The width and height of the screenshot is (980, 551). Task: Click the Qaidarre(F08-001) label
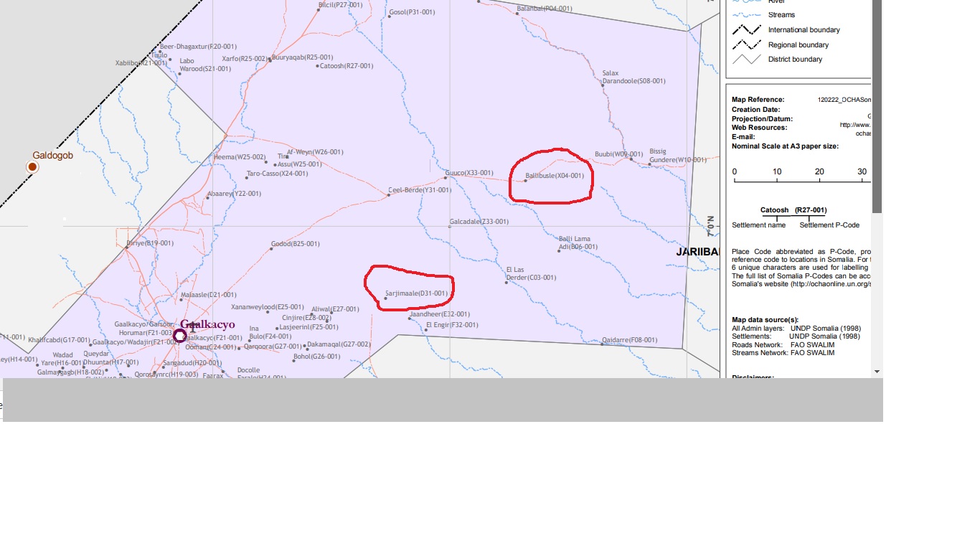(630, 340)
